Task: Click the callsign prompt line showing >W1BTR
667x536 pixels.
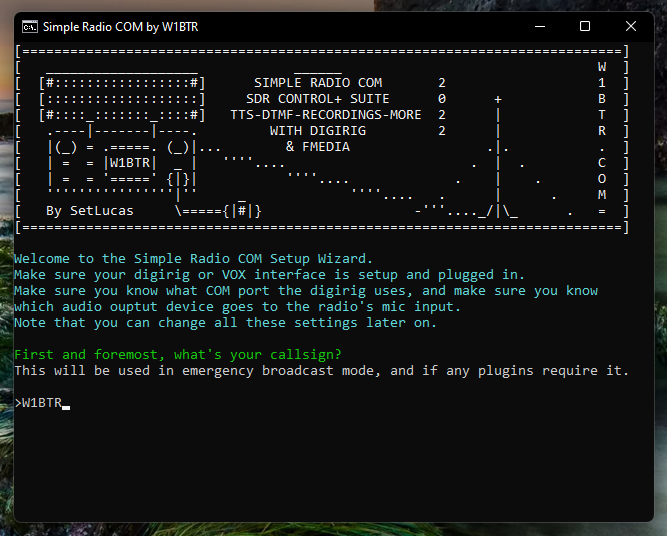Action: coord(42,403)
